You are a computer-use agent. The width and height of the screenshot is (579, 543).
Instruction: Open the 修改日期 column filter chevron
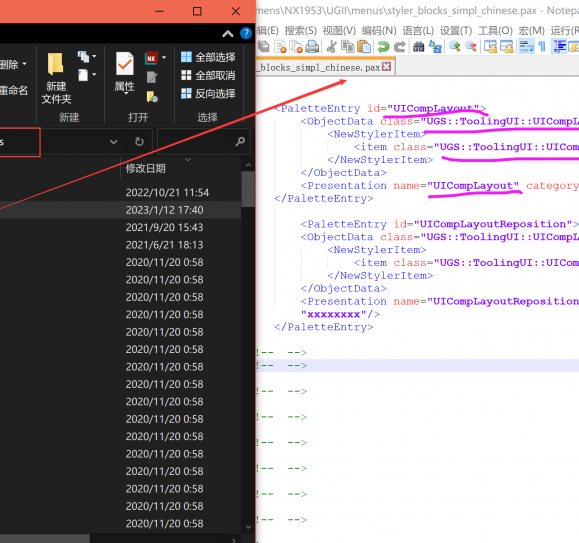coord(188,159)
